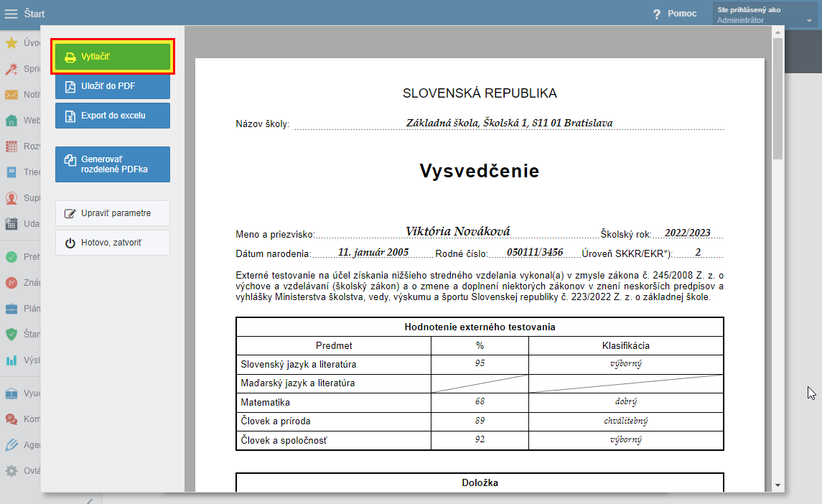This screenshot has height=504, width=822.
Task: Open the hamburger menu next to Štart
Action: pos(11,14)
